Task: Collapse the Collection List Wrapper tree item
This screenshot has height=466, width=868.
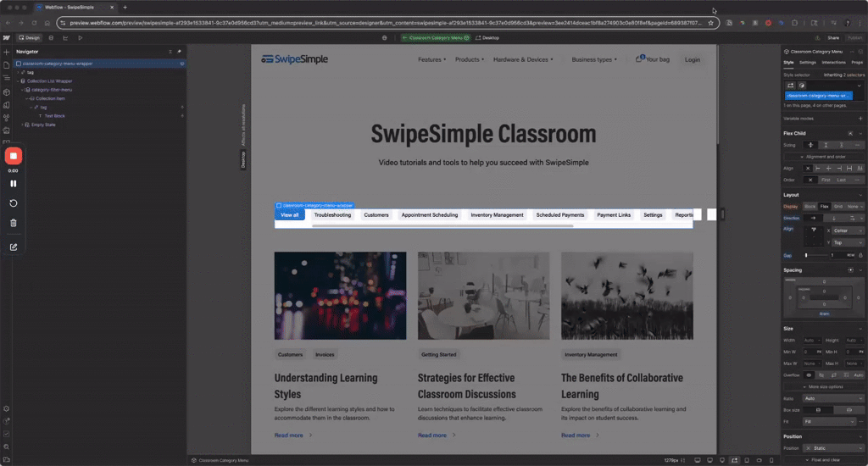Action: [18, 80]
